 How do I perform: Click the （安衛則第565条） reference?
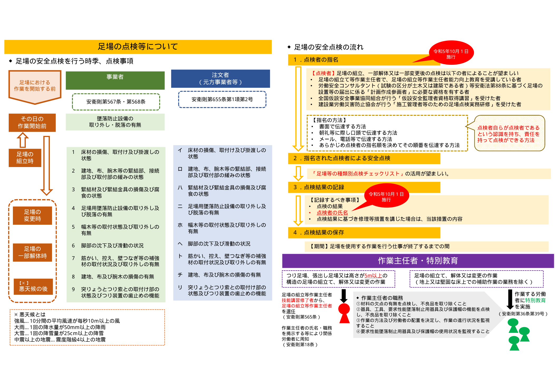[301, 317]
